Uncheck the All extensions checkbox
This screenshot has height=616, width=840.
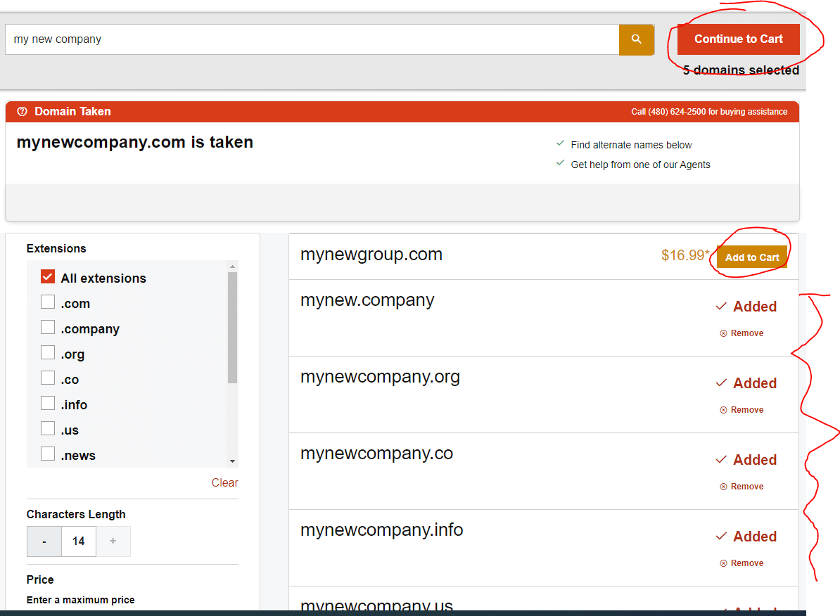[x=48, y=277]
